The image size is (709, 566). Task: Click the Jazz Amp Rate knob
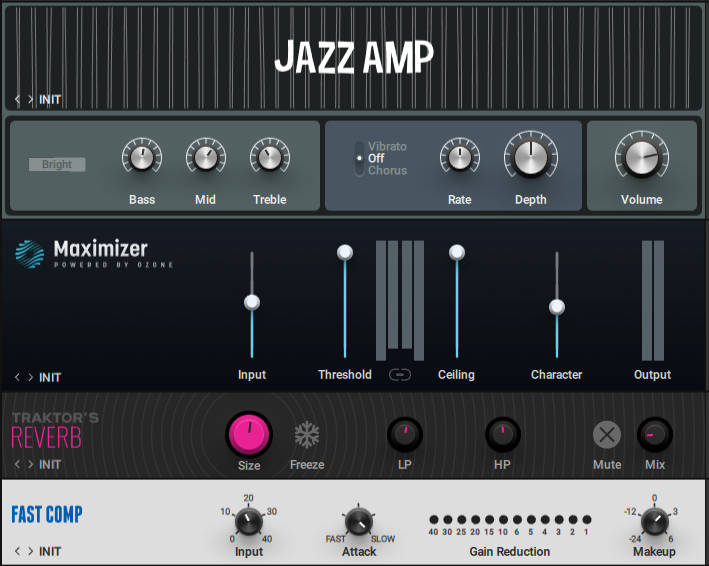coord(460,157)
